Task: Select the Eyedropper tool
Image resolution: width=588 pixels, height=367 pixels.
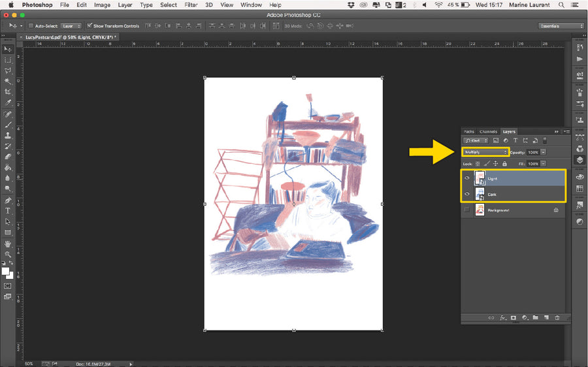Action: pos(7,103)
